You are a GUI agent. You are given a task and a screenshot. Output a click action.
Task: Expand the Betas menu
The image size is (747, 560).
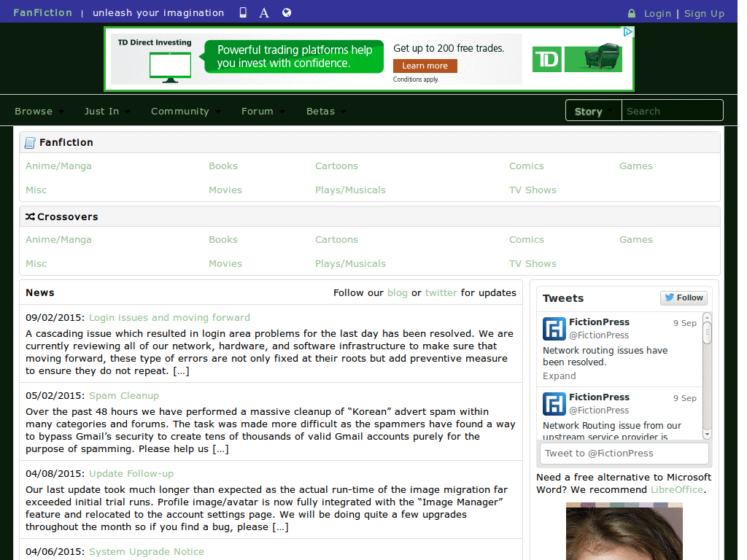326,112
